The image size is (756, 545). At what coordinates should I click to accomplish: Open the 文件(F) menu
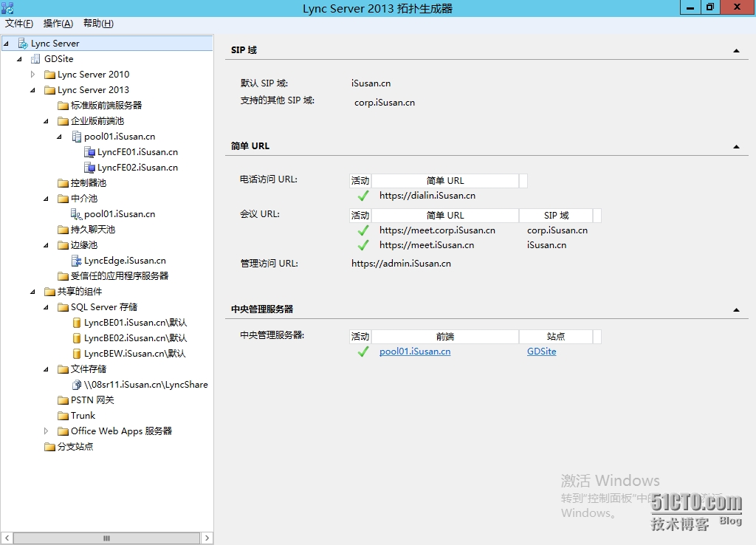click(x=18, y=23)
